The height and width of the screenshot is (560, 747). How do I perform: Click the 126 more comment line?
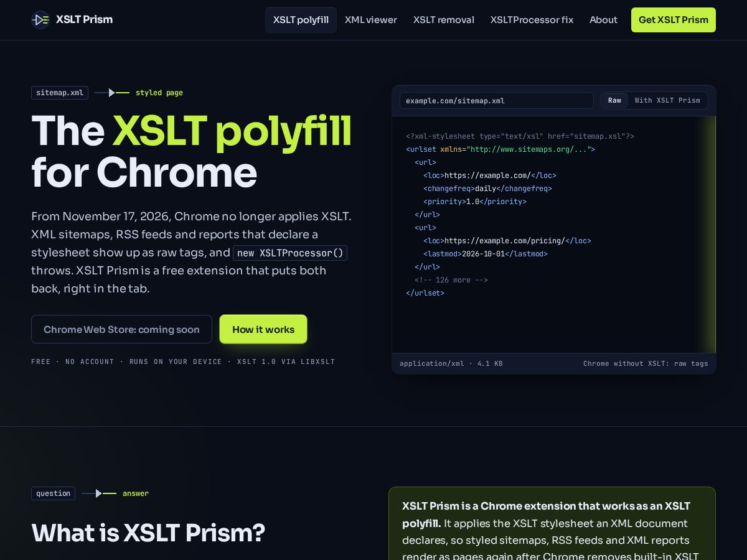coord(451,280)
